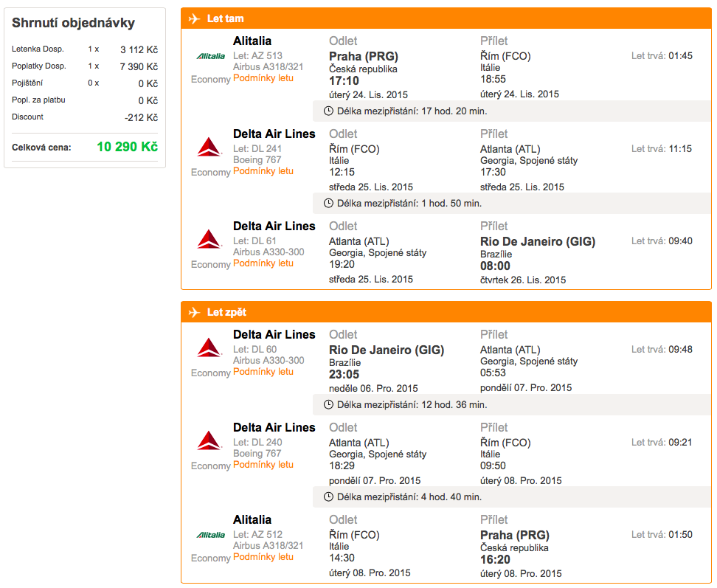The height and width of the screenshot is (588, 717).
Task: Click clock icon beside 17 hod. 20 min. layover
Action: pyautogui.click(x=328, y=111)
